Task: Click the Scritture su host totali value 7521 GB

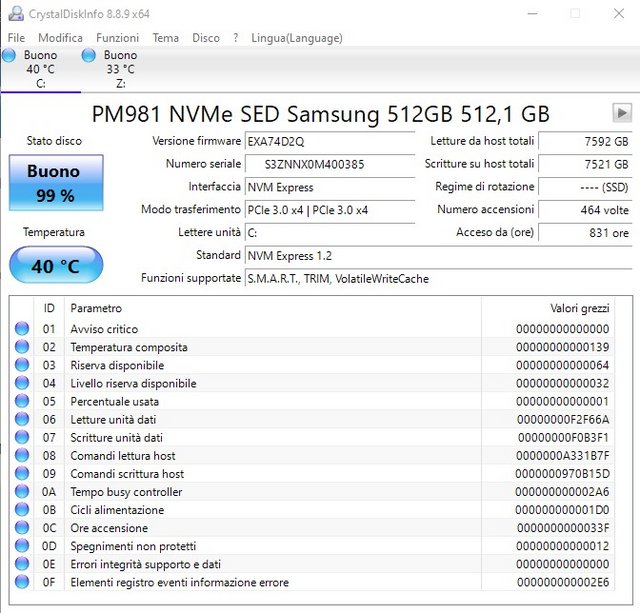Action: tap(585, 164)
